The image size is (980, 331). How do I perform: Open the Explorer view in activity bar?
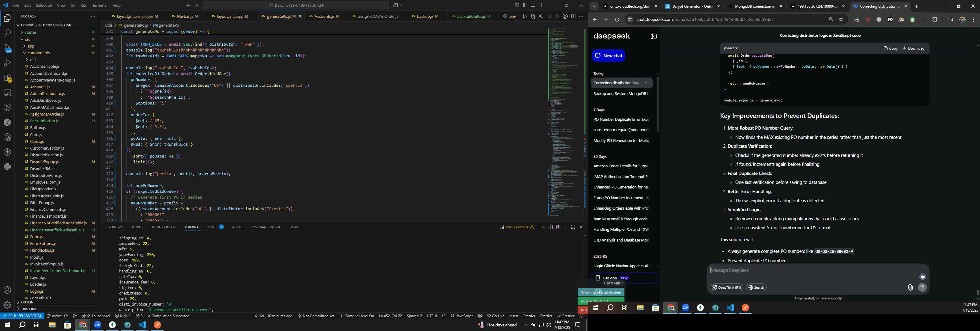7,18
